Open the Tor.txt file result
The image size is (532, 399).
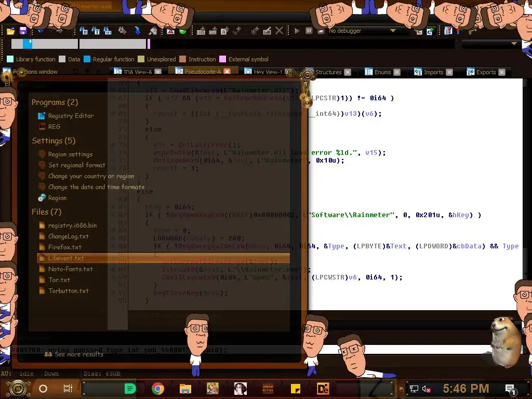(x=59, y=280)
